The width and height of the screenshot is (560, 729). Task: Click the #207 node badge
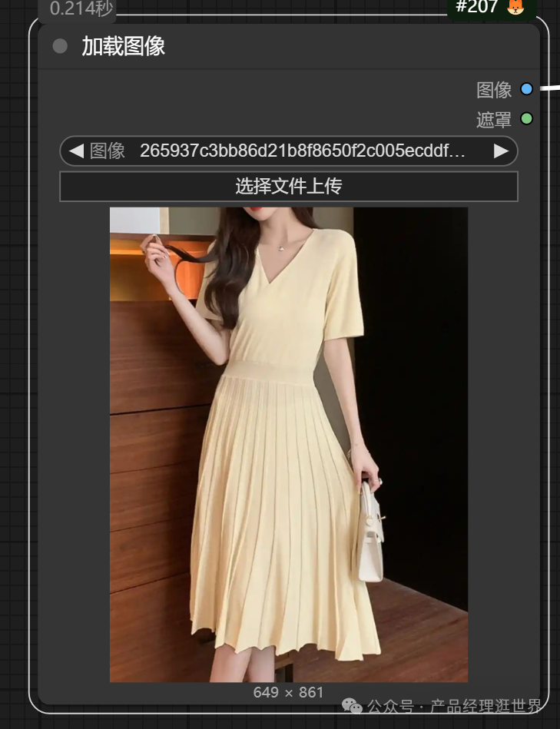(492, 8)
